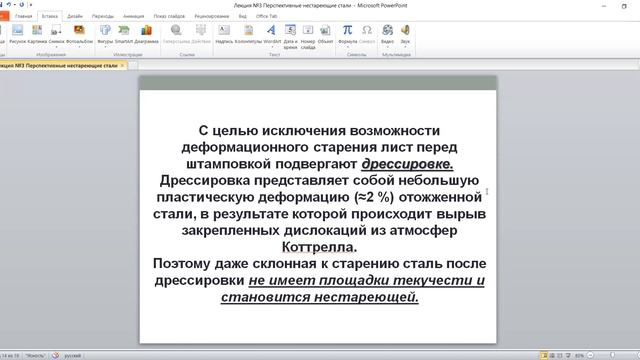Open the Переходы ribbon tab
The height and width of the screenshot is (360, 640).
102,16
